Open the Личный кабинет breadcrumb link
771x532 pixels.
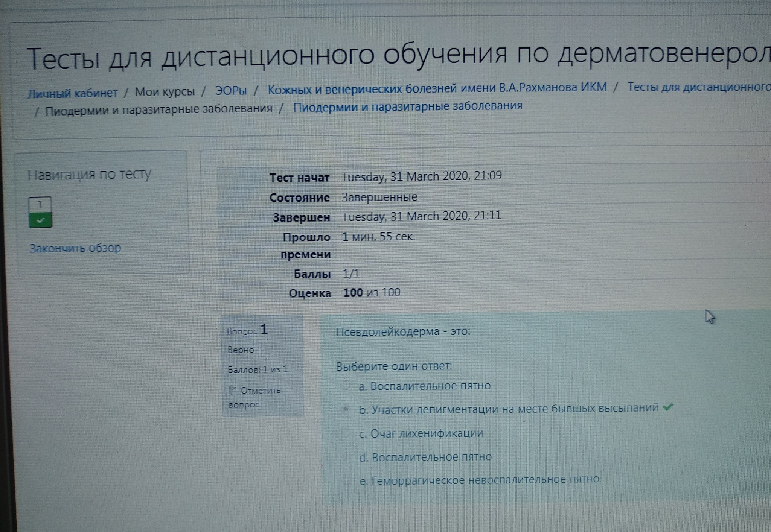tap(73, 93)
